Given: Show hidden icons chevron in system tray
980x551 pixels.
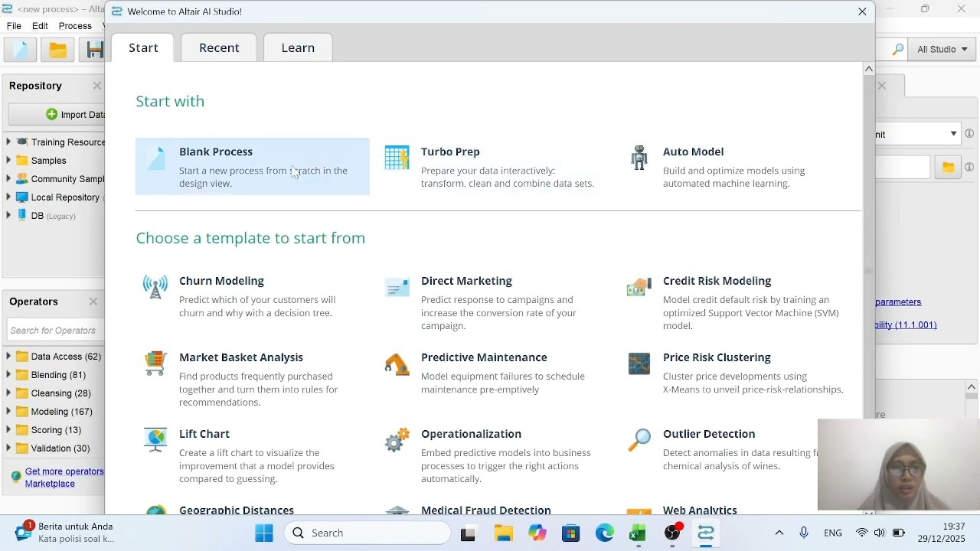Looking at the screenshot, I should 779,533.
